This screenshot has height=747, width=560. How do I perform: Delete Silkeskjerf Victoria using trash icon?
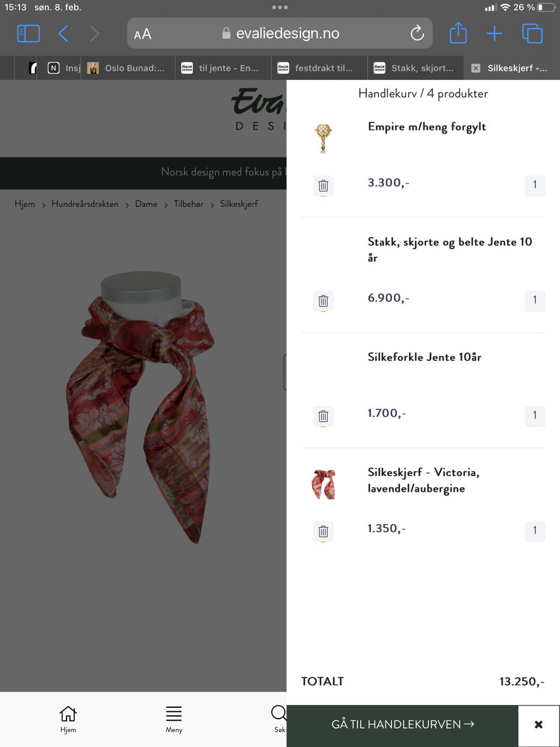pos(323,532)
